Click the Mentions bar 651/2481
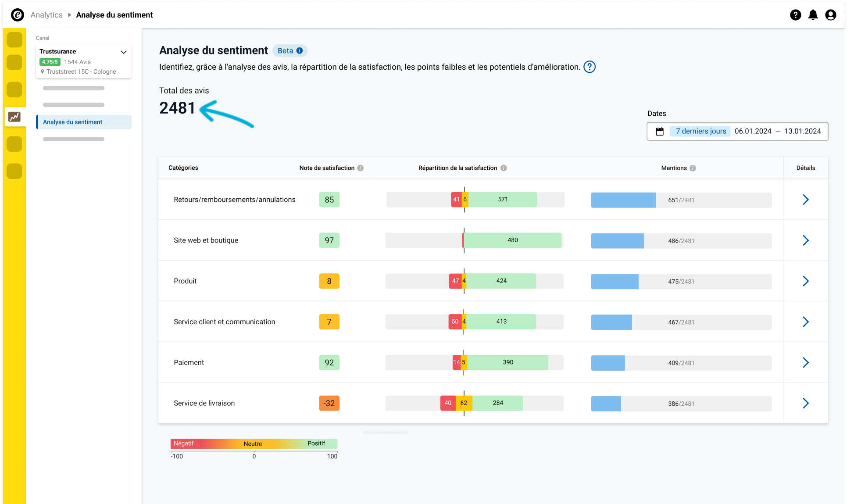Viewport: 854px width, 504px height. [x=681, y=200]
